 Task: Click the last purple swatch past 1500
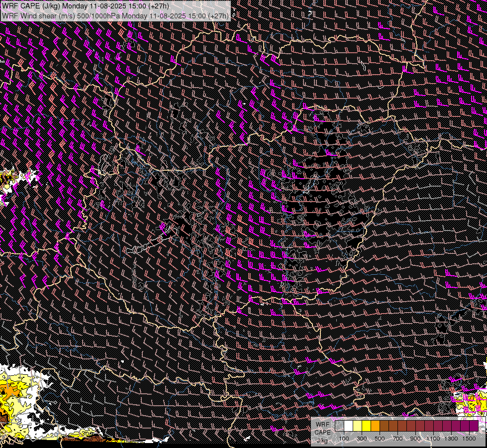(474, 426)
